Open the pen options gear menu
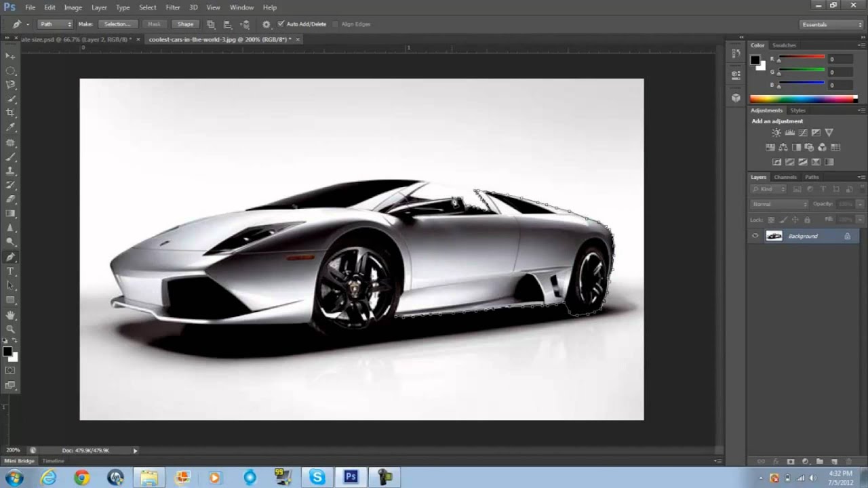 click(266, 24)
